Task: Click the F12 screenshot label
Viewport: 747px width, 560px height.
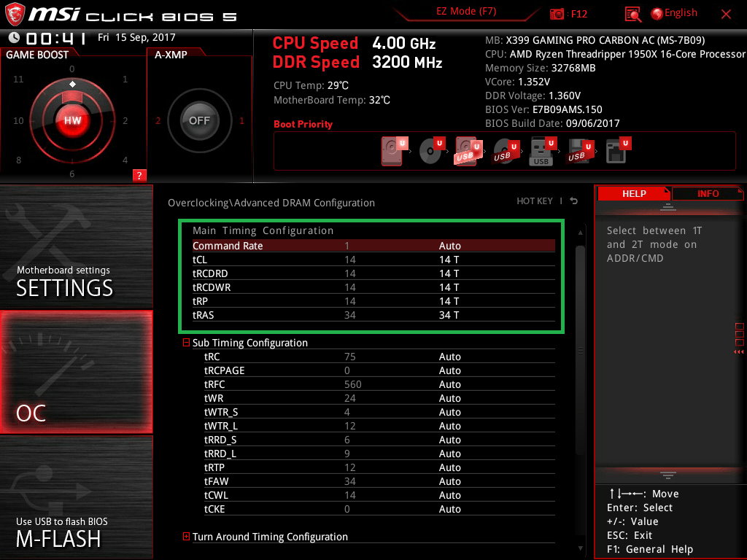Action: tap(578, 15)
